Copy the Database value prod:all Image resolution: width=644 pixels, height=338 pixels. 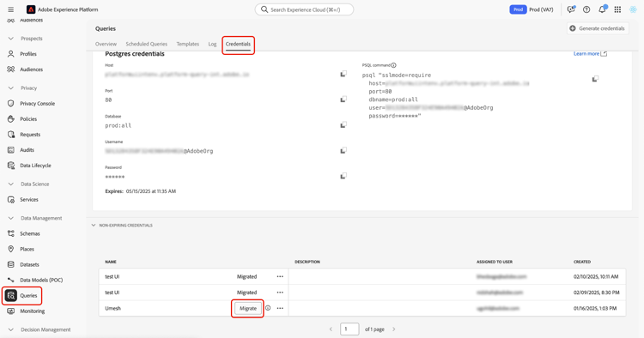[343, 124]
